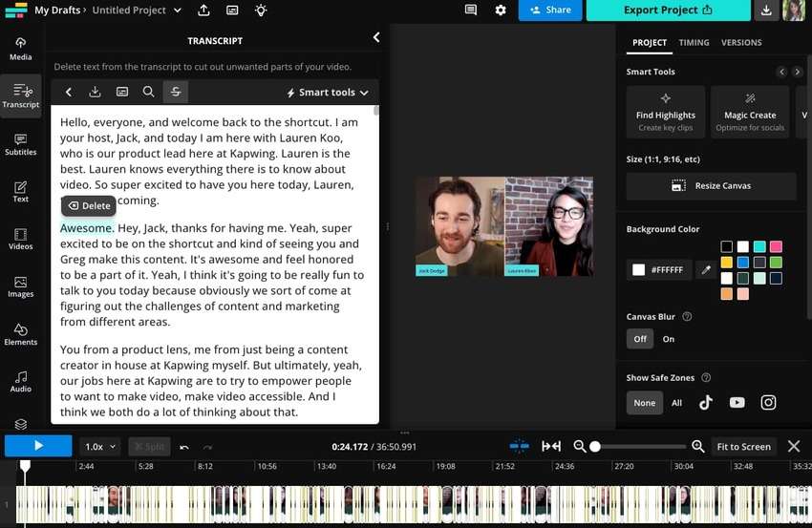Screen dimensions: 812x528
Task: Click the Find Highlights smart tool
Action: tap(666, 113)
